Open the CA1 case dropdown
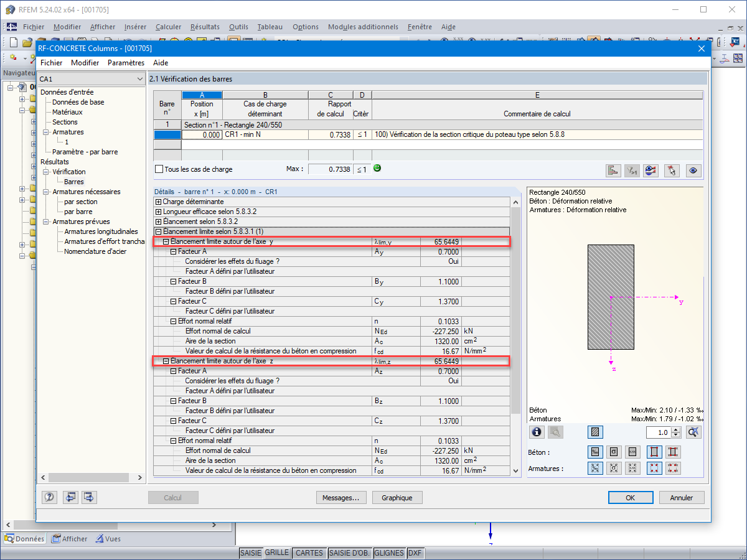 pos(140,79)
